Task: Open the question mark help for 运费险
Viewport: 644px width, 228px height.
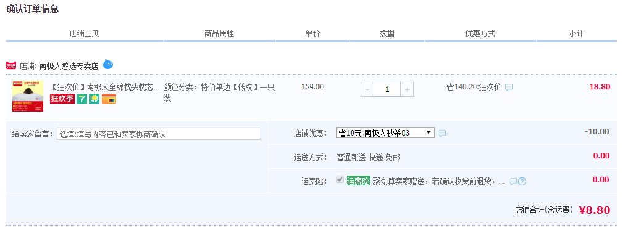Action: pyautogui.click(x=522, y=181)
